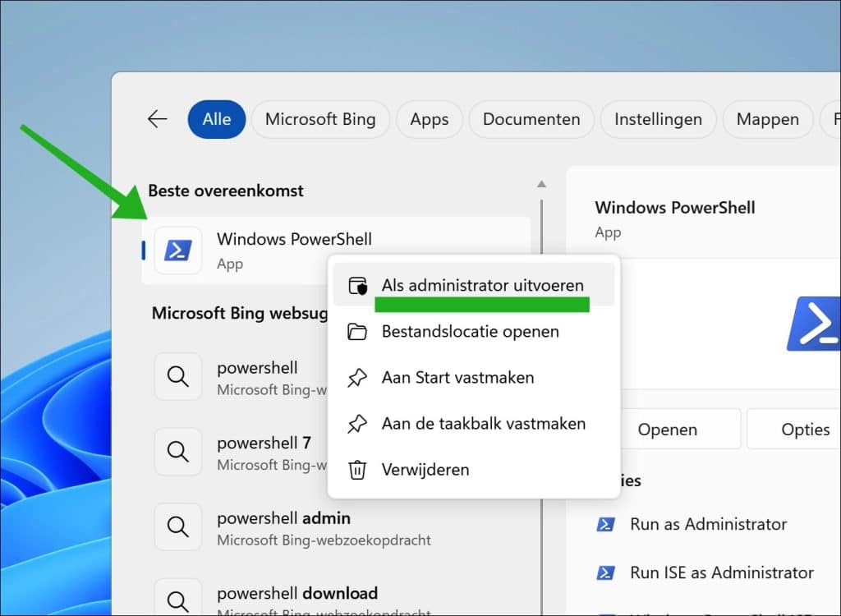Viewport: 841px width, 616px height.
Task: Choose Als administrator uitvoeren from context menu
Action: coord(474,285)
